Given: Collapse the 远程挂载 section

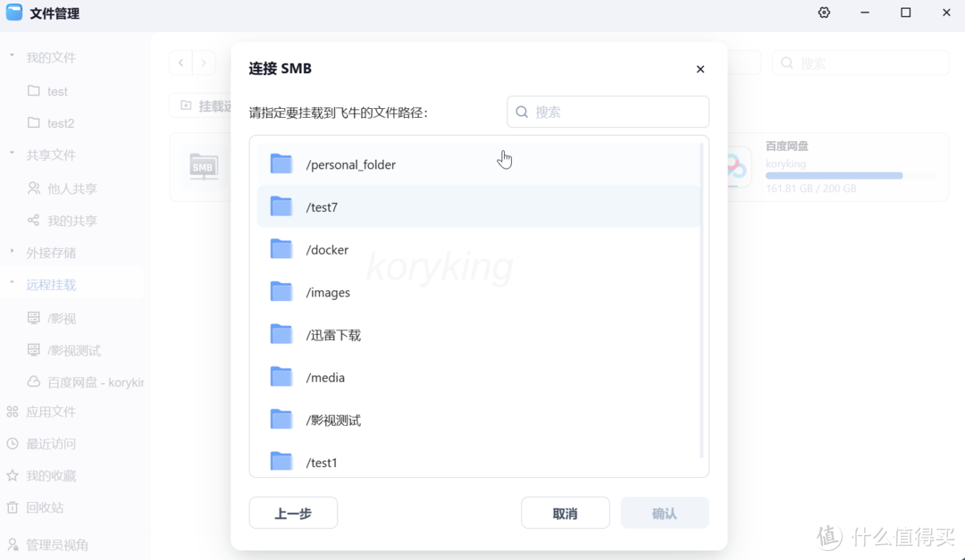Looking at the screenshot, I should [x=9, y=285].
